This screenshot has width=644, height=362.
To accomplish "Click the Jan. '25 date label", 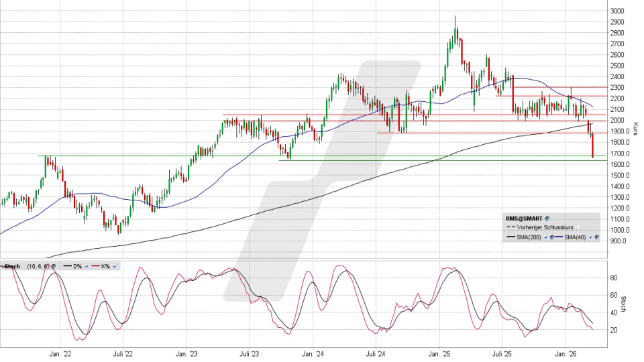I will [x=440, y=353].
